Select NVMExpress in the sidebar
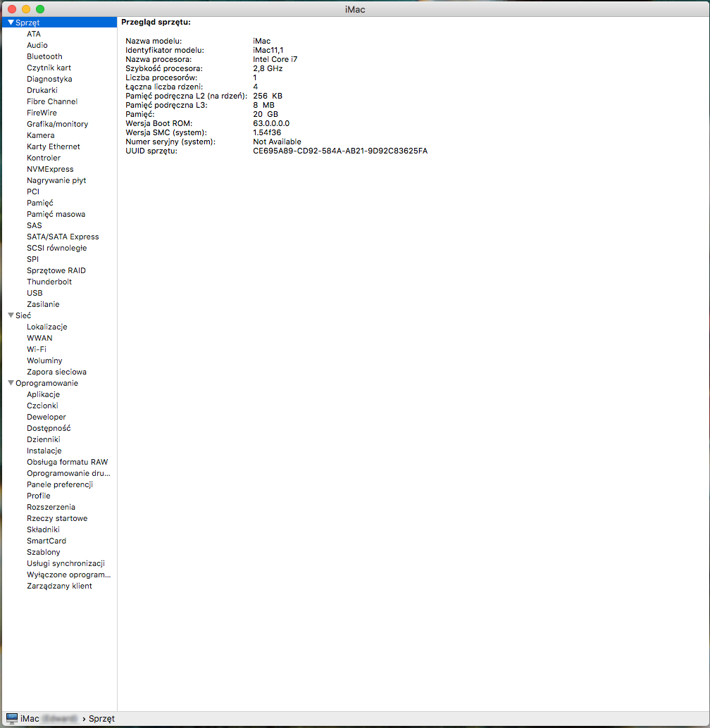710x728 pixels. coord(50,169)
